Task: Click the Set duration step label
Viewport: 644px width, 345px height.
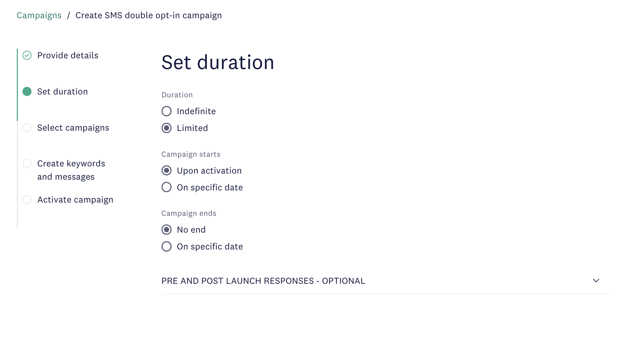Action: [63, 92]
